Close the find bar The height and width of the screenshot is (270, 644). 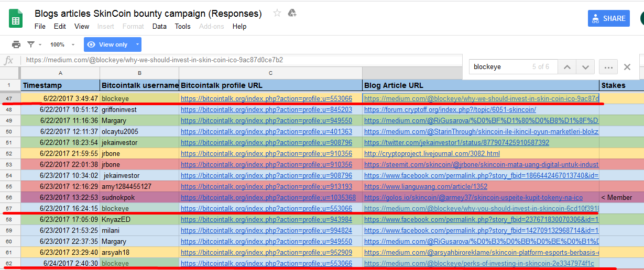[627, 67]
